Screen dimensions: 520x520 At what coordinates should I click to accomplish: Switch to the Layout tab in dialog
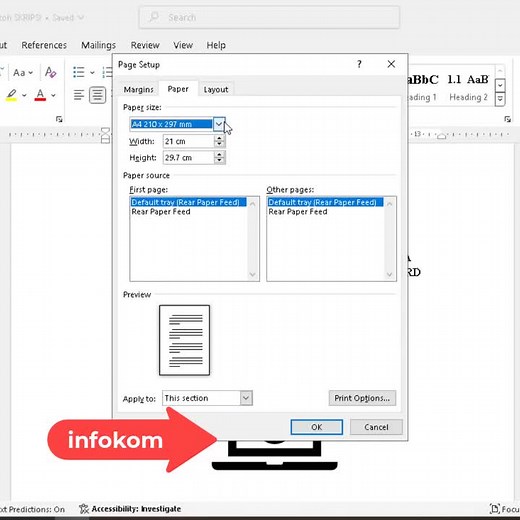click(x=216, y=89)
